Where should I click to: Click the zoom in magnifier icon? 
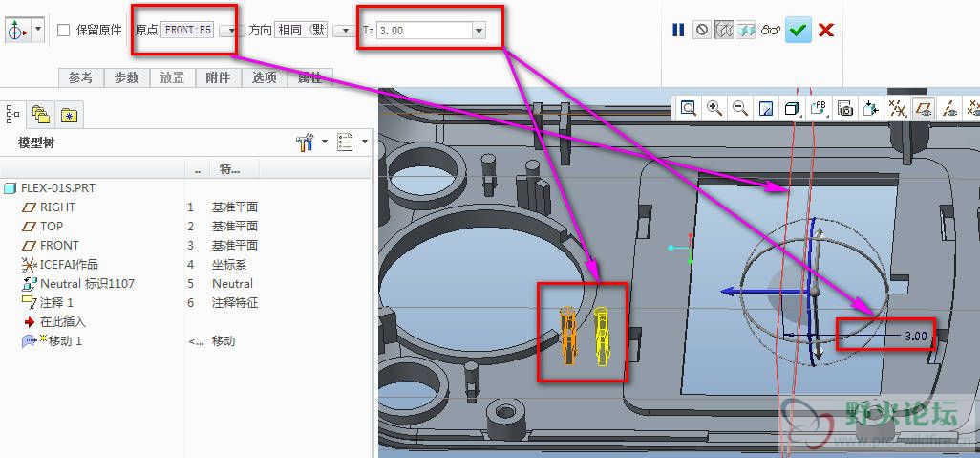point(714,109)
